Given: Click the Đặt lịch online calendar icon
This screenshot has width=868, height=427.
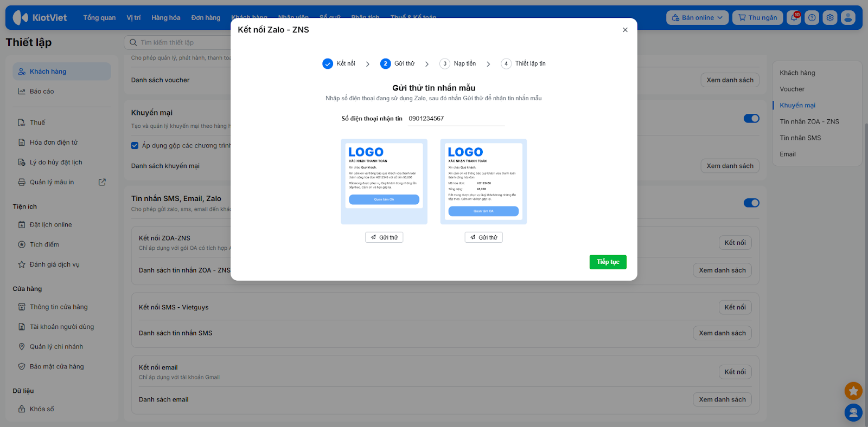Looking at the screenshot, I should [x=22, y=225].
